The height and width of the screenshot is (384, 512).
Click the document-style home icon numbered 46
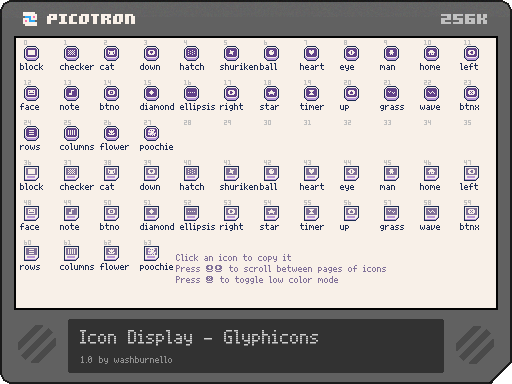point(431,173)
